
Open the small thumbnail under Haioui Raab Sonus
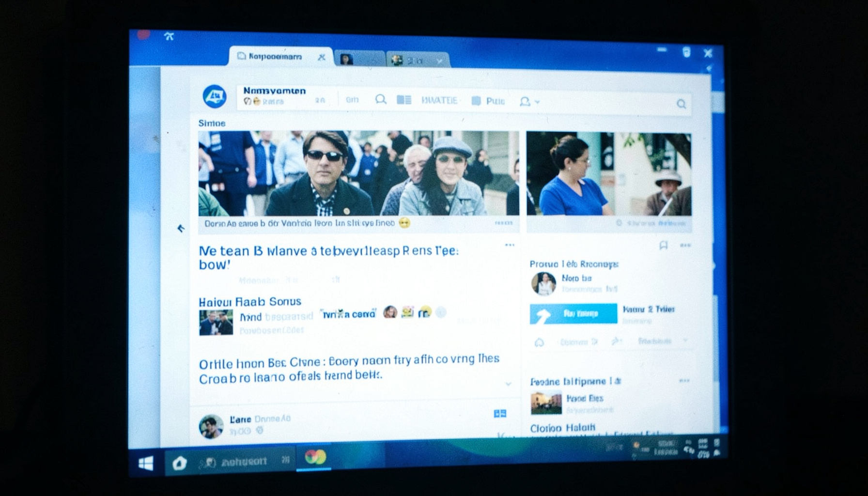[x=216, y=323]
